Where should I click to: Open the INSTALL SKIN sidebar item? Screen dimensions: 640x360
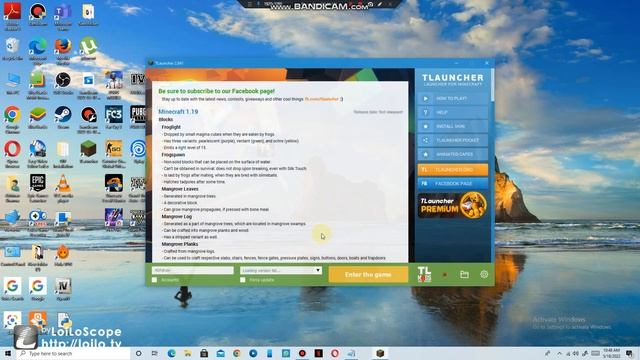[x=453, y=126]
